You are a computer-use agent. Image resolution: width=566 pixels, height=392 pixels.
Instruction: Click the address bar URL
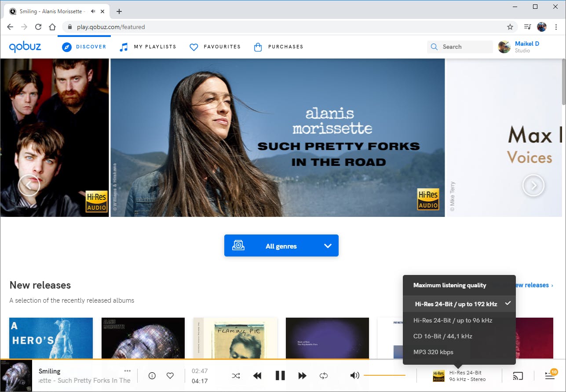111,27
